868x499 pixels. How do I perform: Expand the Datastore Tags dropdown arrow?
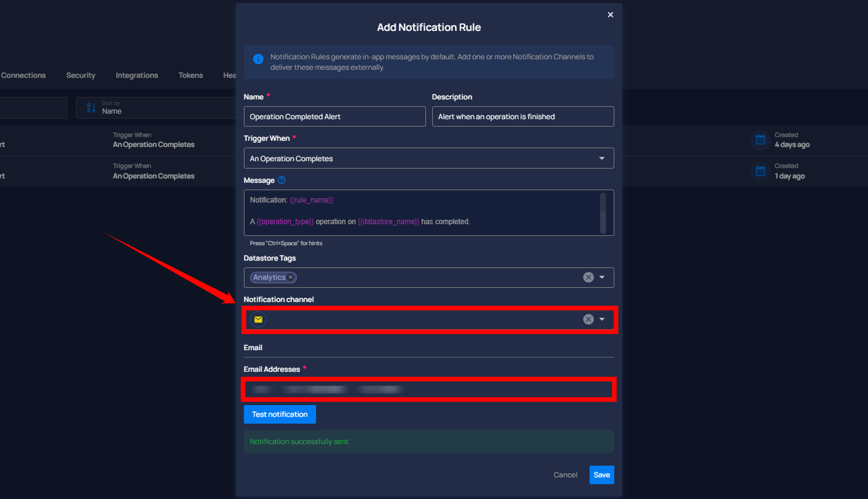coord(602,277)
